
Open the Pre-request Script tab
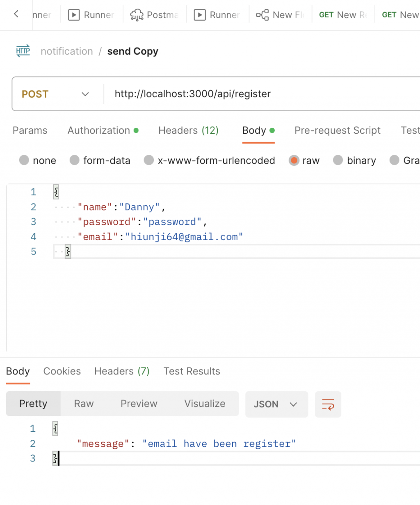tap(337, 131)
